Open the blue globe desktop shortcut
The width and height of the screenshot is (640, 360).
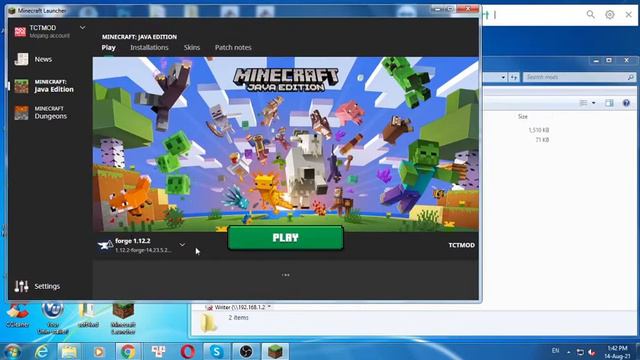[x=53, y=318]
